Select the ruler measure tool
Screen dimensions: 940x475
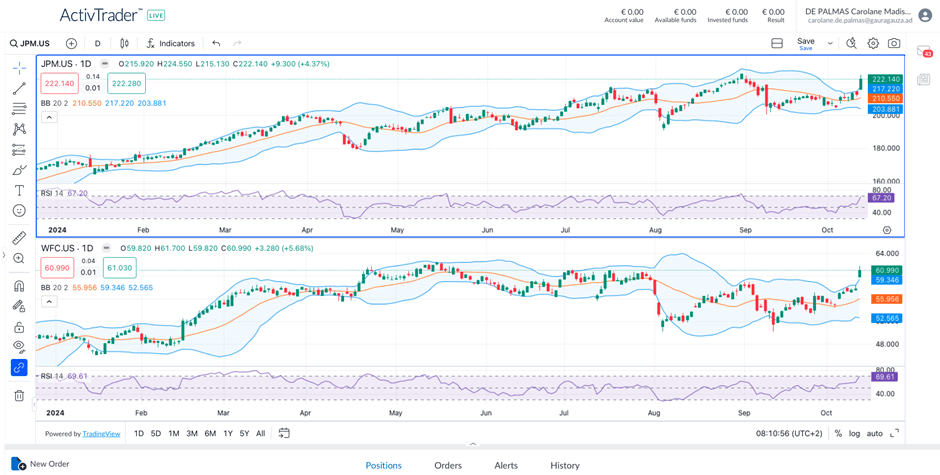coord(19,238)
